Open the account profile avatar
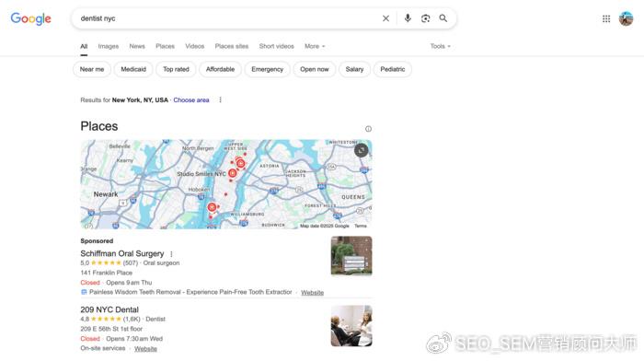Viewport: 644px width, 361px height. [626, 18]
